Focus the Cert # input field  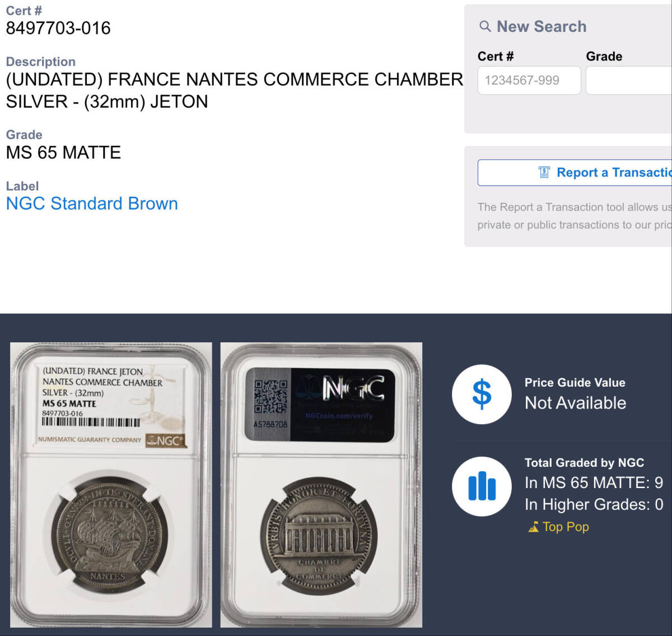529,80
